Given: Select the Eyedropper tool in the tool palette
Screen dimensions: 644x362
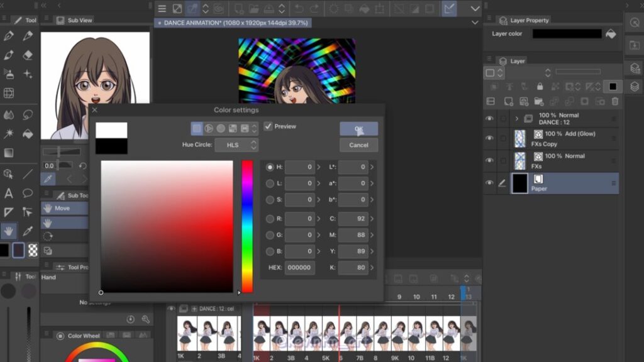Looking at the screenshot, I should (x=28, y=231).
